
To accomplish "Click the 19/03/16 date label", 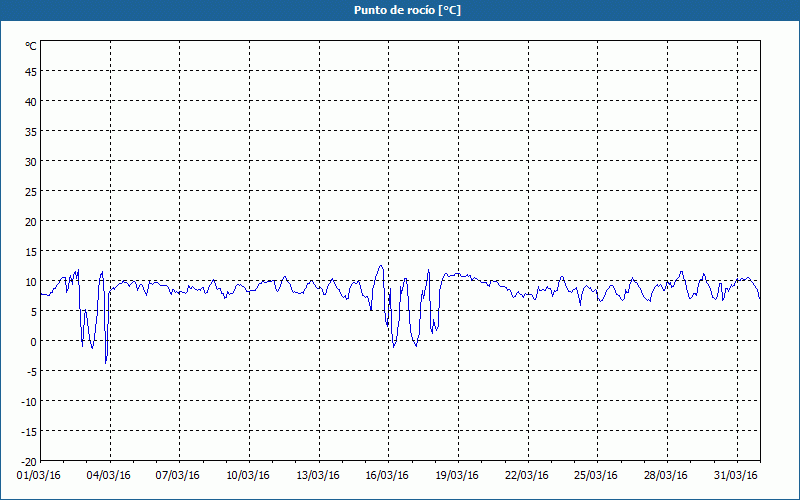I will pos(457,476).
